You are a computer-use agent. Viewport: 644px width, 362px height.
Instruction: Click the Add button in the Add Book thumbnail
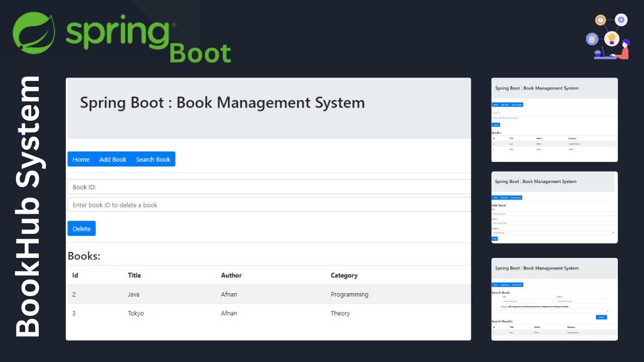(x=495, y=239)
